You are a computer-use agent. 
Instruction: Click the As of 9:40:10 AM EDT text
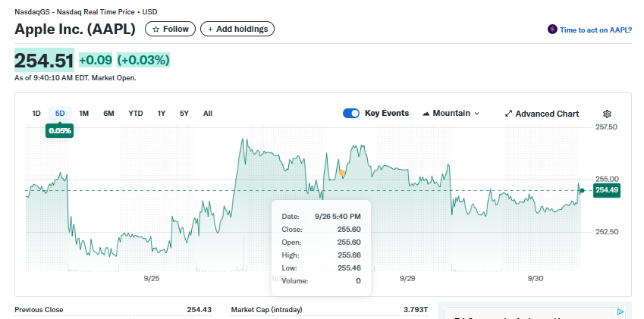pos(76,77)
